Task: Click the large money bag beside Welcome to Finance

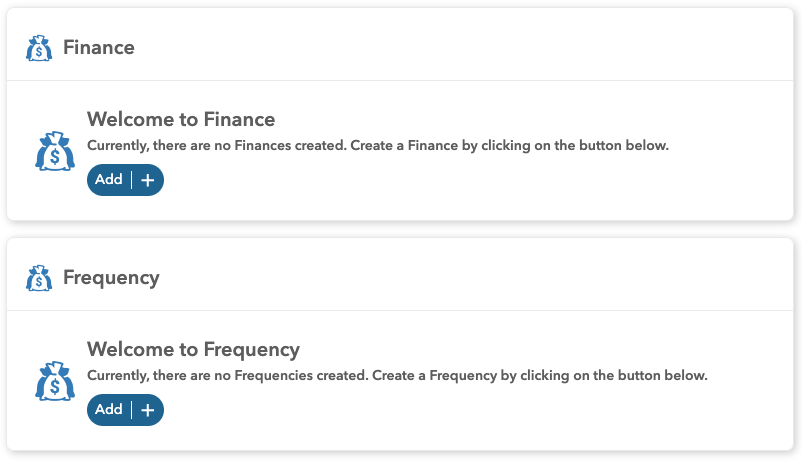Action: 55,151
